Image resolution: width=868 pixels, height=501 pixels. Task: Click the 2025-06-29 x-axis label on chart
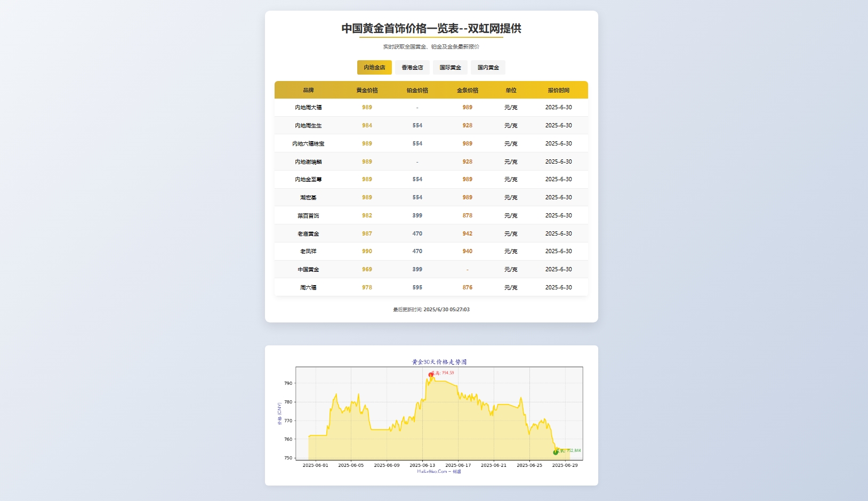point(565,465)
